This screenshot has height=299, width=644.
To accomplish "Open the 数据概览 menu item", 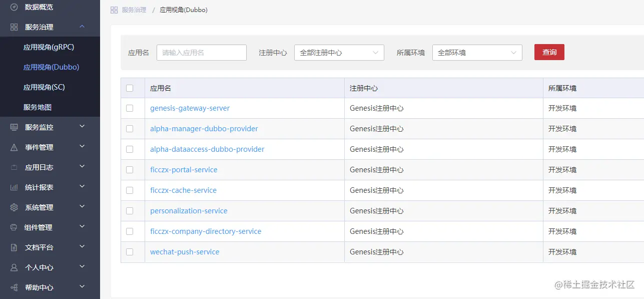I will click(x=50, y=7).
